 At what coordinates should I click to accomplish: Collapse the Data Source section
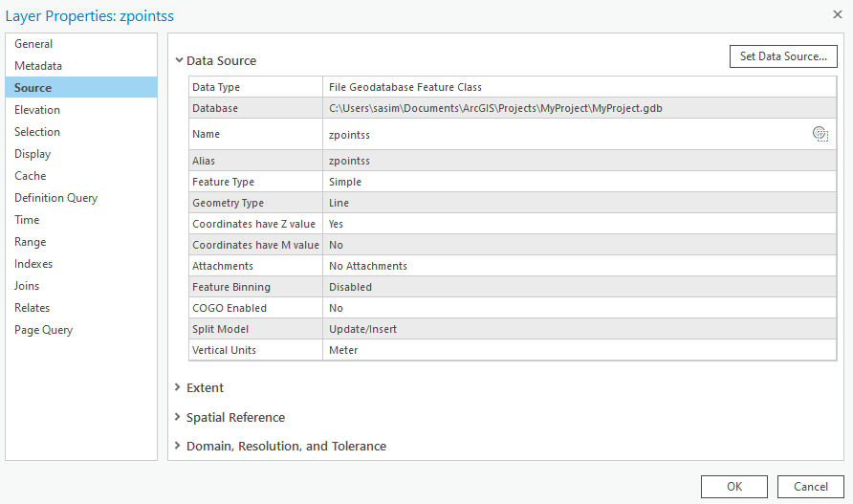tap(179, 60)
